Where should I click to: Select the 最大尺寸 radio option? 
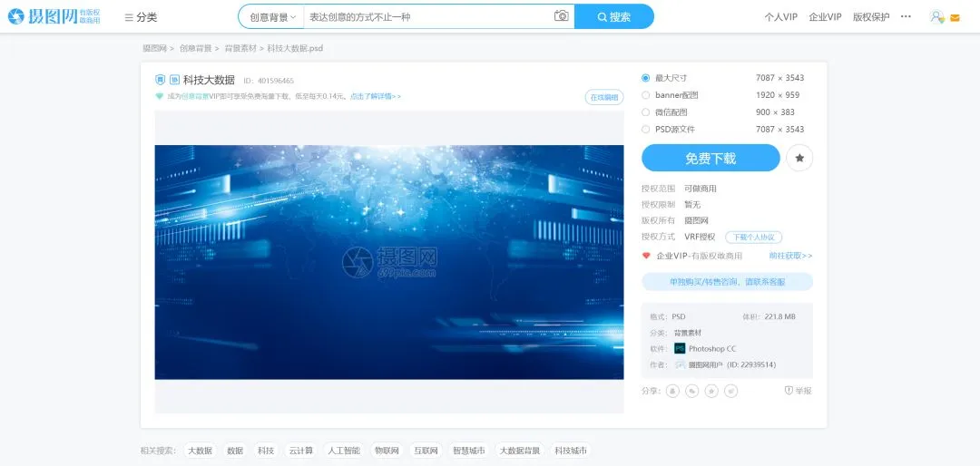point(646,78)
